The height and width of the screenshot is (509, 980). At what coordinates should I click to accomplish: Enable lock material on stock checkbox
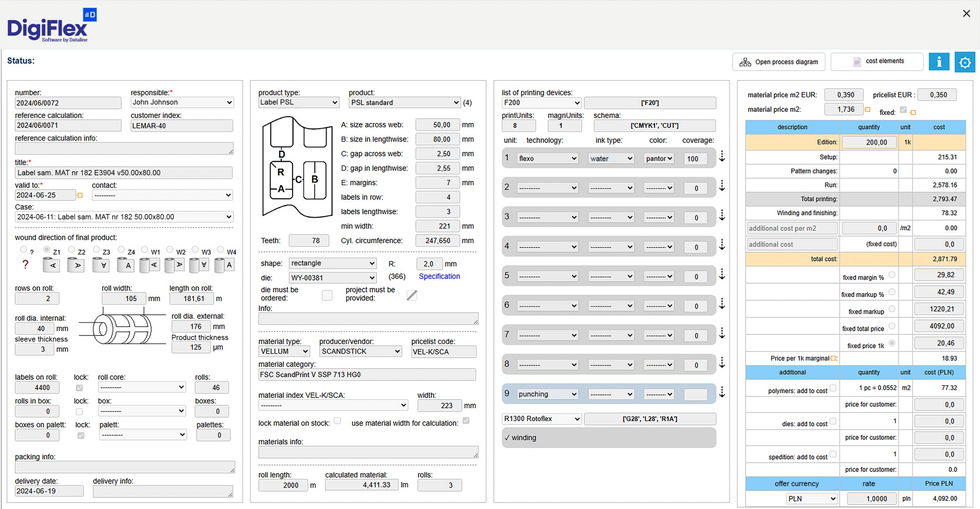[337, 421]
